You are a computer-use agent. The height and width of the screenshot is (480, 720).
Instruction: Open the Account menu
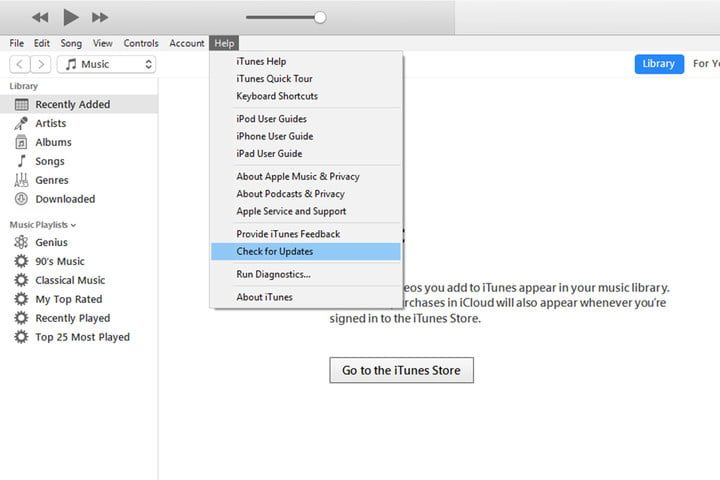click(187, 43)
